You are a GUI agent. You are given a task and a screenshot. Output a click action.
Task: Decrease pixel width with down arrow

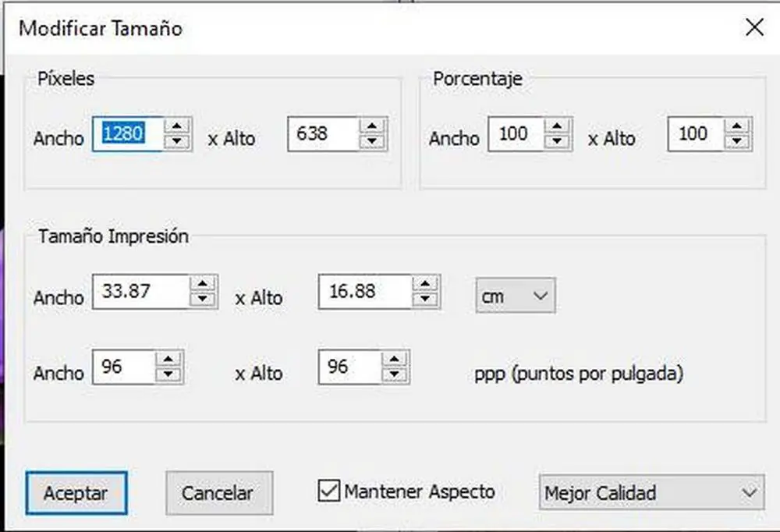[179, 142]
